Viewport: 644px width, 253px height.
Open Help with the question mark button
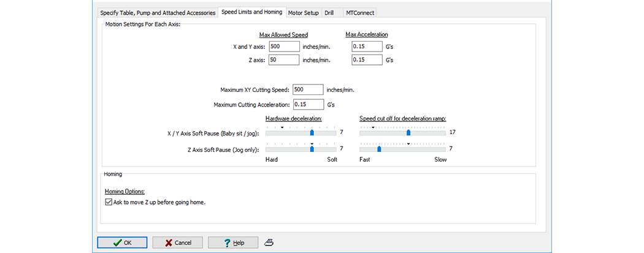point(232,243)
